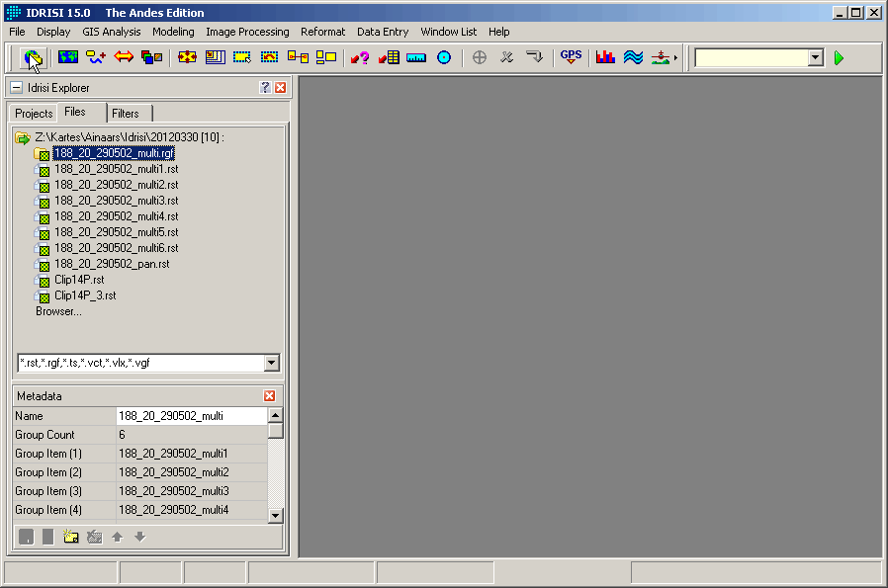The width and height of the screenshot is (888, 588).
Task: Click Metadata scrollbar down arrow
Action: [275, 515]
